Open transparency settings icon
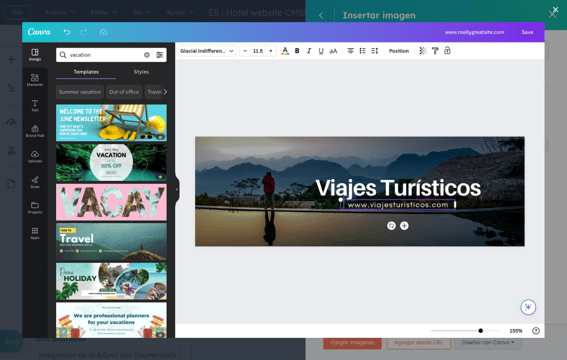The image size is (567, 360). click(x=423, y=51)
